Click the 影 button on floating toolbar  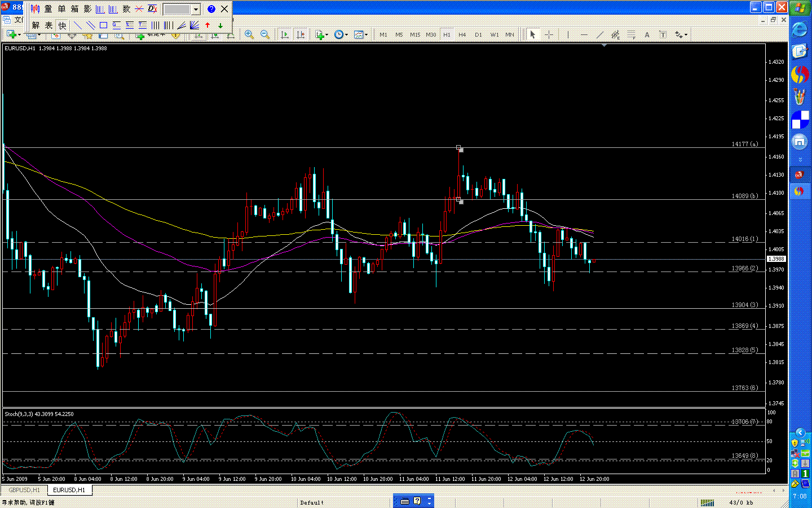[x=87, y=9]
